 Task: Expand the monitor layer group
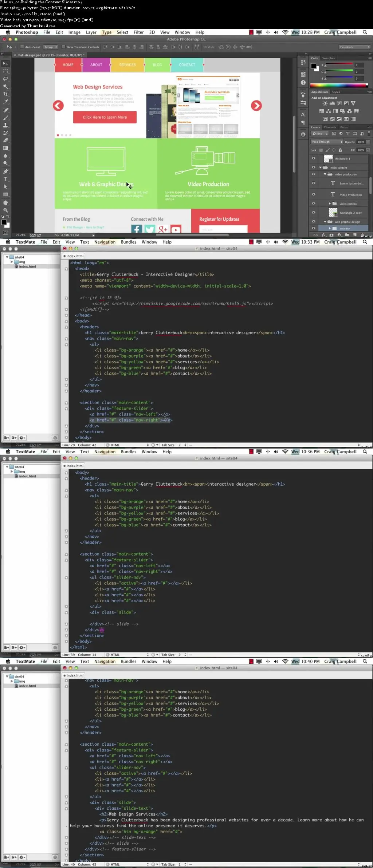[330, 228]
